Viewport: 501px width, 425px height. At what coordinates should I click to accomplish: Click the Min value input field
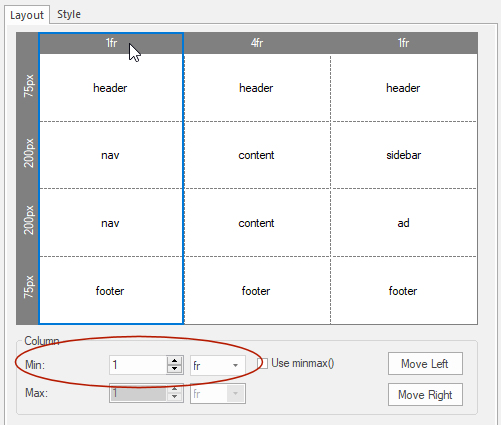click(138, 365)
